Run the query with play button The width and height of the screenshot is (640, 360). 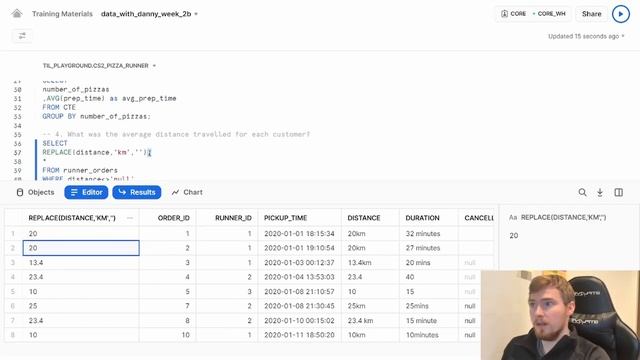click(x=621, y=14)
